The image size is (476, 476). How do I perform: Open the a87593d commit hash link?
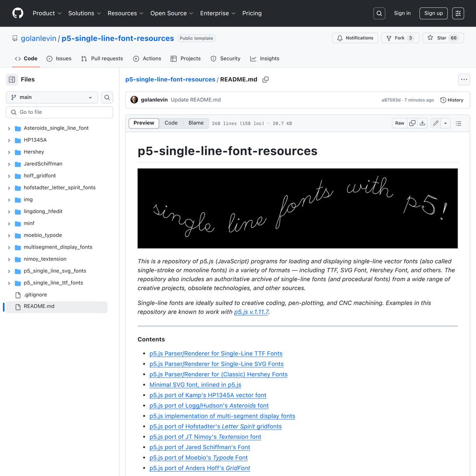coord(391,100)
